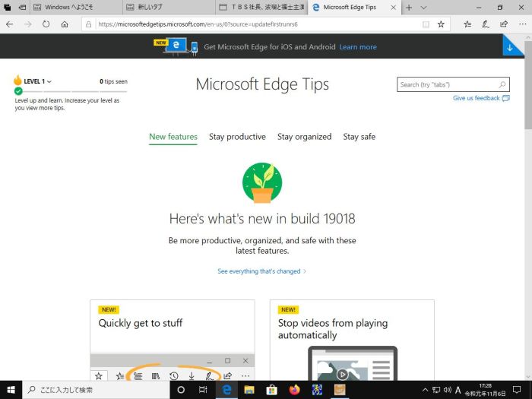
Task: Click the tips Search input field
Action: (x=448, y=84)
